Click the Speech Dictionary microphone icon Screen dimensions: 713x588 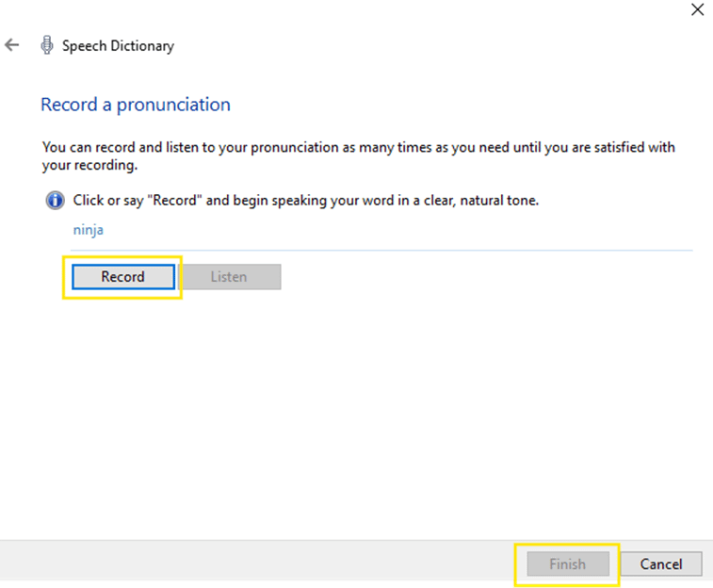pos(46,45)
